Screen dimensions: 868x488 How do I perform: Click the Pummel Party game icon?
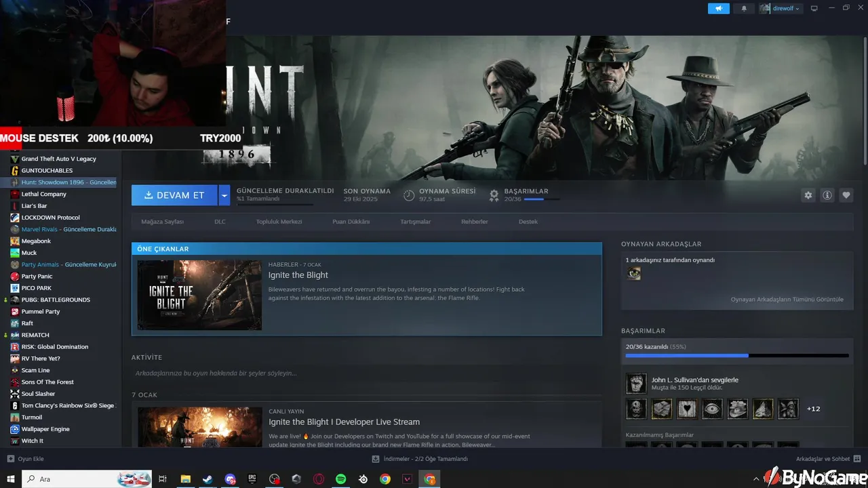tap(15, 311)
